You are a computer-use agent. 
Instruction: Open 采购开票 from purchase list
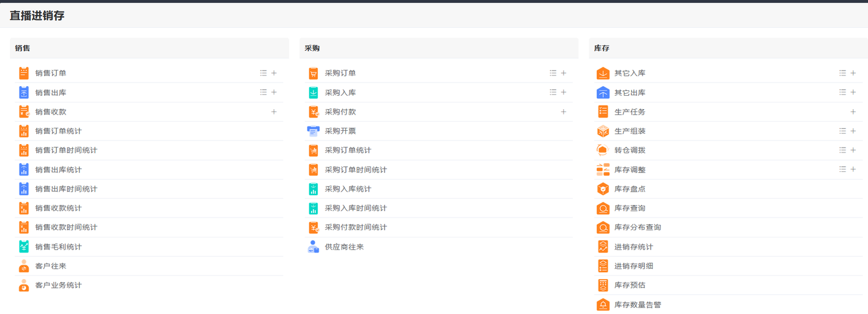coord(340,131)
